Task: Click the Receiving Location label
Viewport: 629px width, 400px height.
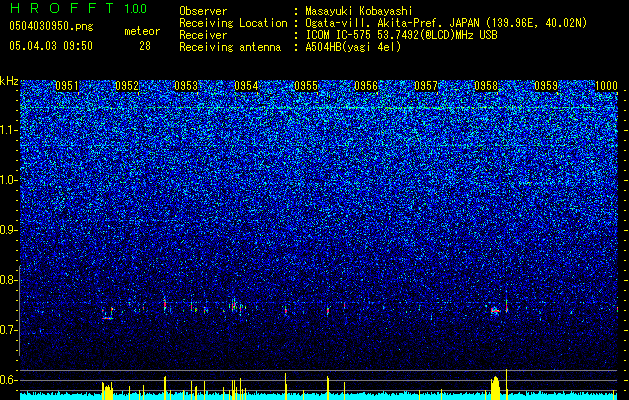Action: click(x=233, y=23)
